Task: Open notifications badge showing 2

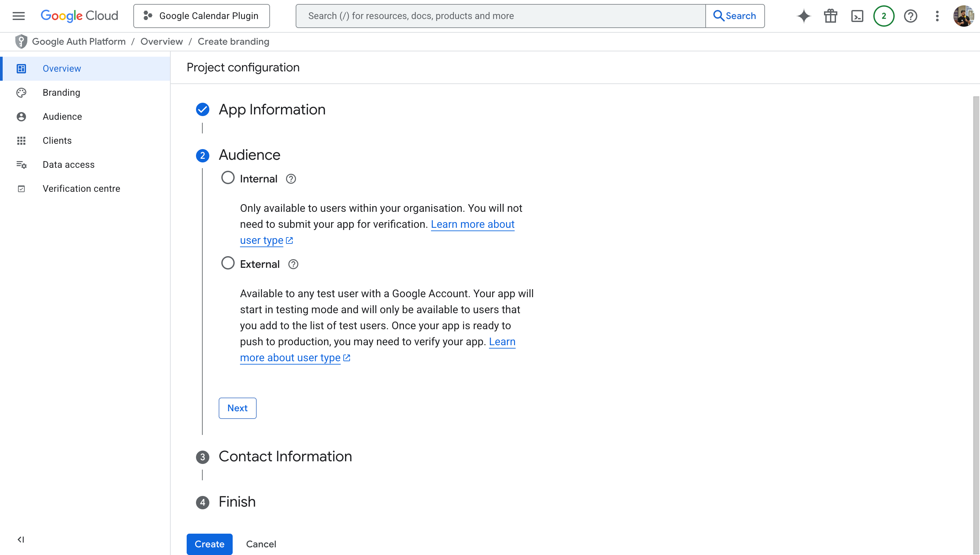Action: click(884, 16)
